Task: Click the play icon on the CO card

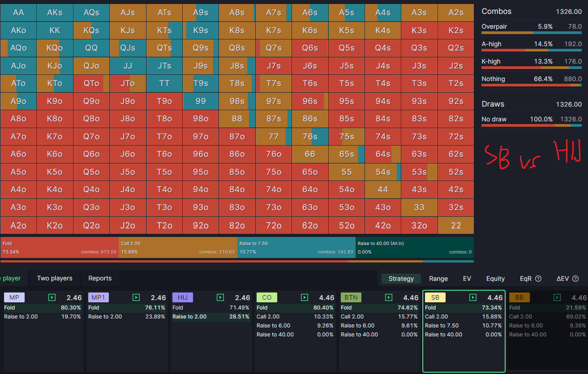Action: (305, 297)
